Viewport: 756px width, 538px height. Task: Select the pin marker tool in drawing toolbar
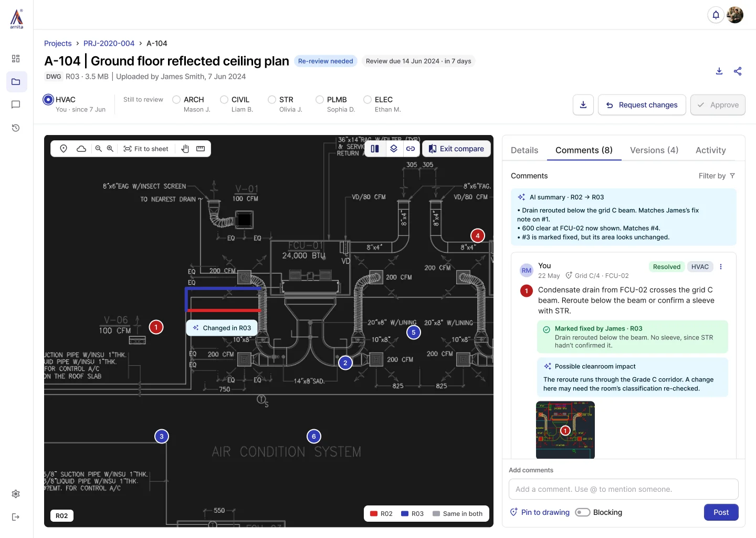(x=64, y=149)
